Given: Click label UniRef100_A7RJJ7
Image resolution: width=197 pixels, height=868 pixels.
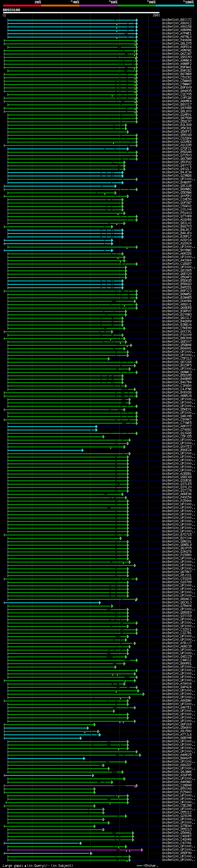Looking at the screenshot, I should [177, 643].
